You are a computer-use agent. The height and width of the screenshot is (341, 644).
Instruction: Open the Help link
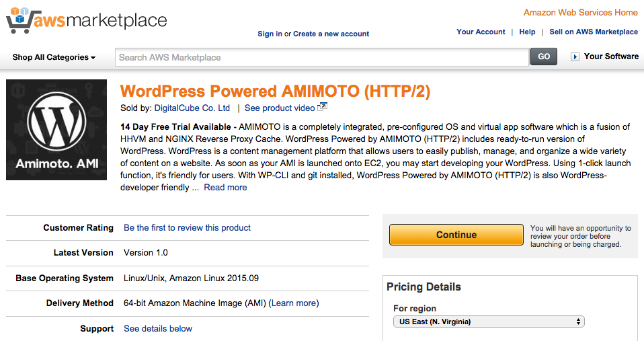(x=527, y=32)
